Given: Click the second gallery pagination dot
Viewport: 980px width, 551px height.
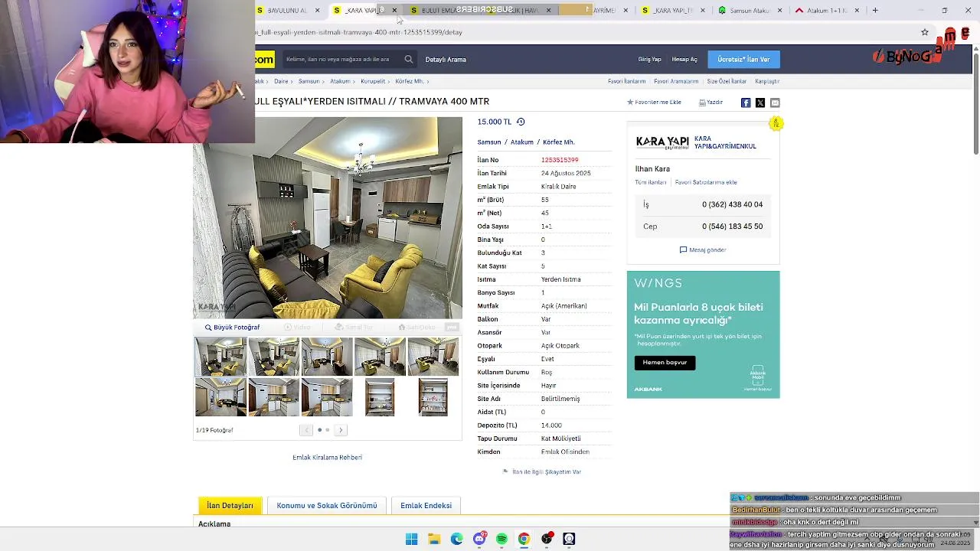Looking at the screenshot, I should point(328,430).
